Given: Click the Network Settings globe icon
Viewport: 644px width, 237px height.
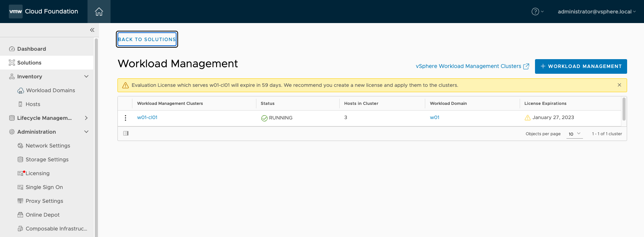Looking at the screenshot, I should tap(20, 146).
